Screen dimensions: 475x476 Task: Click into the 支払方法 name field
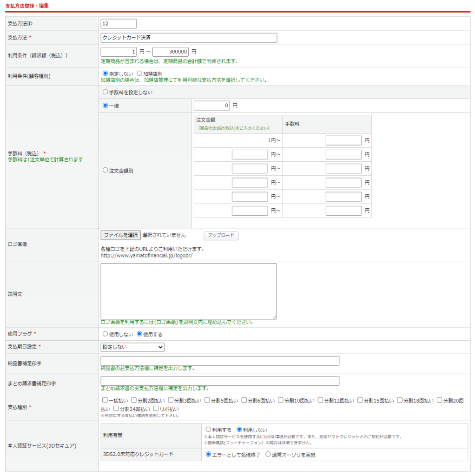(189, 38)
